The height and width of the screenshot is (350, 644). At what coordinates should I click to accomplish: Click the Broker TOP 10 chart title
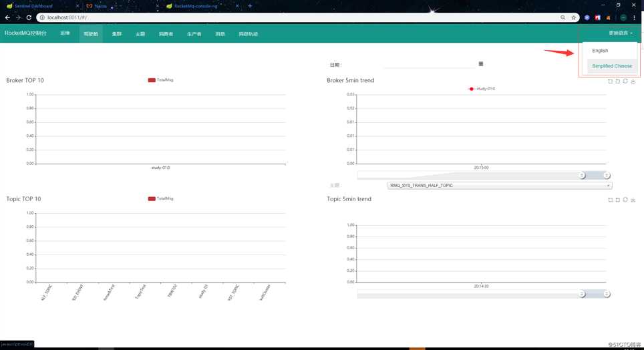[25, 80]
